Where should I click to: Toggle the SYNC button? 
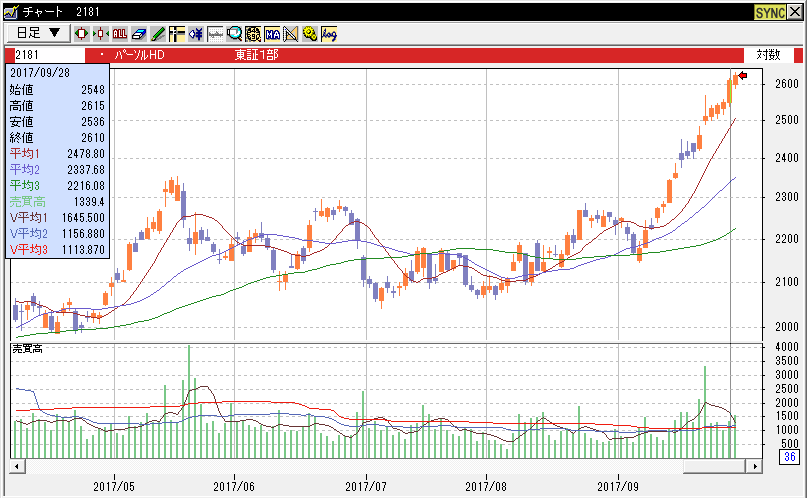770,11
